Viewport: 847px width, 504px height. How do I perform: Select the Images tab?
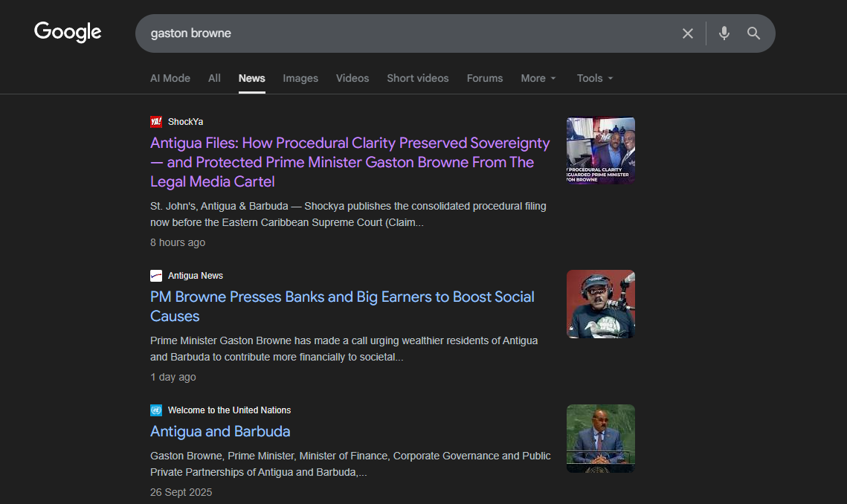point(300,78)
